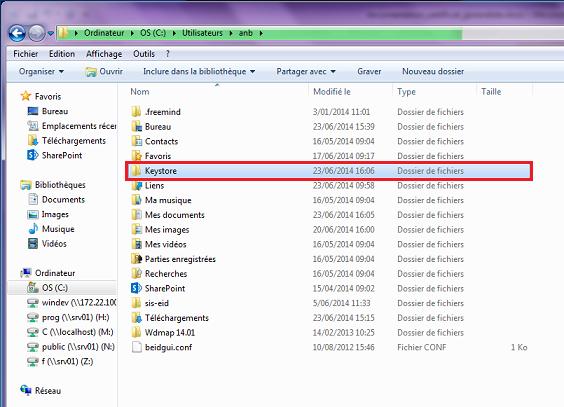This screenshot has width=564, height=407.
Task: Select the Parties enregistrées folder
Action: pyautogui.click(x=180, y=259)
